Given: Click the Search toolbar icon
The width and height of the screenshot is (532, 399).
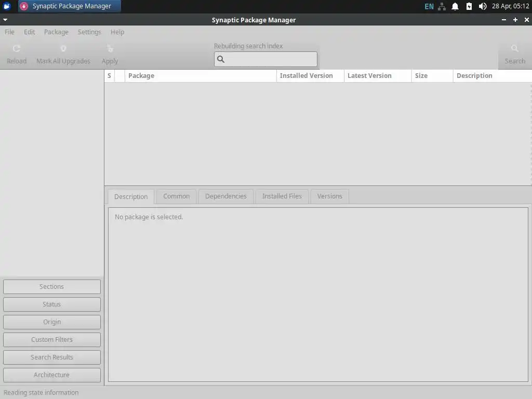Looking at the screenshot, I should click(515, 48).
